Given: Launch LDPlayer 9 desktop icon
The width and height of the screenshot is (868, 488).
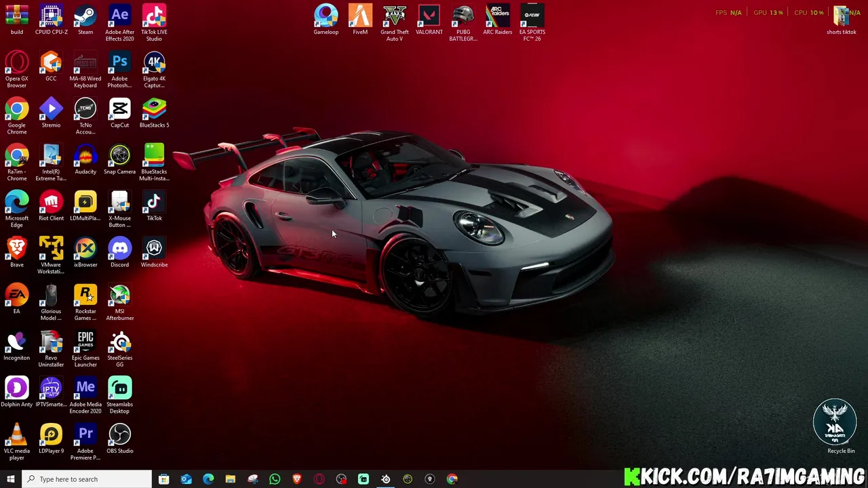Looking at the screenshot, I should tap(51, 439).
